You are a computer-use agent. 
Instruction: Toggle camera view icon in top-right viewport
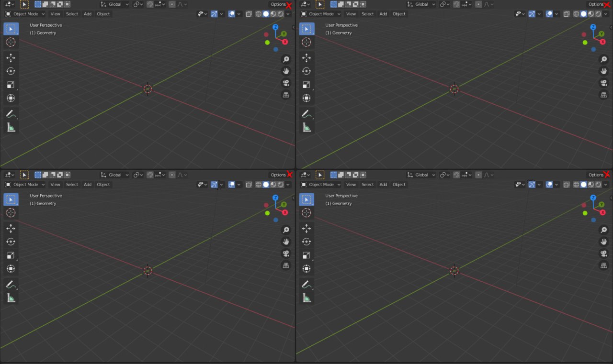point(604,83)
